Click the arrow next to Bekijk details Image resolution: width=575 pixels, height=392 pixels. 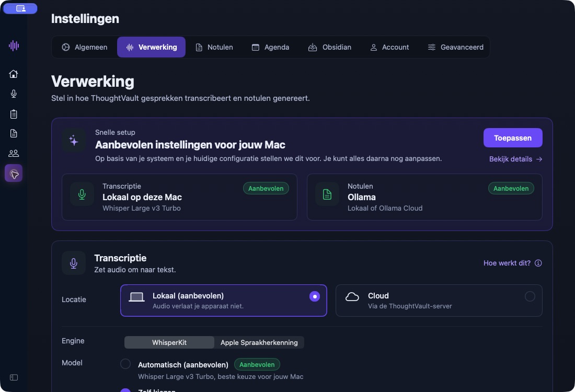(x=539, y=159)
